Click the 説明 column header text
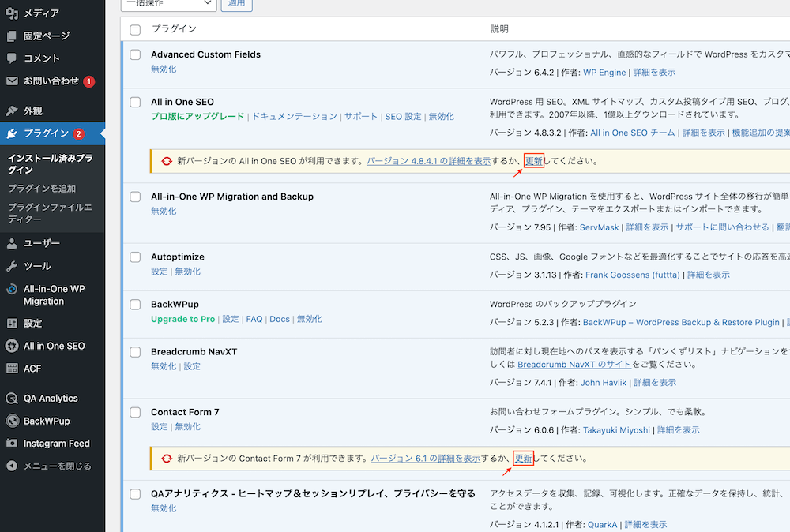 point(499,29)
